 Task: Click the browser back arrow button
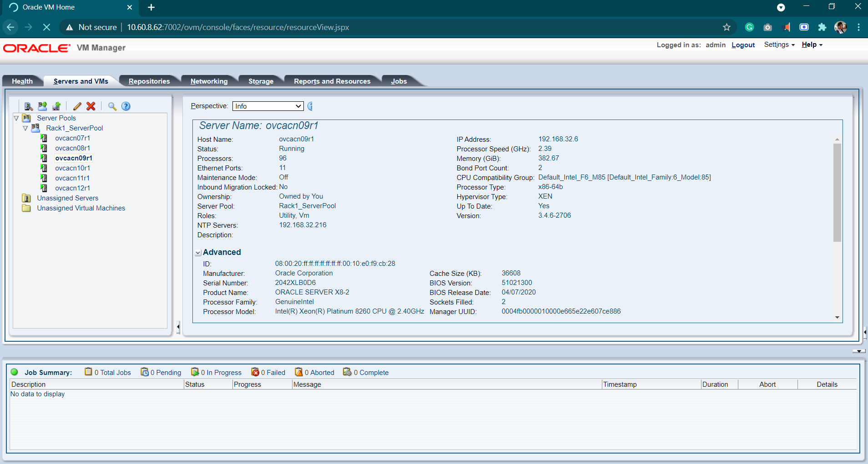(x=10, y=27)
